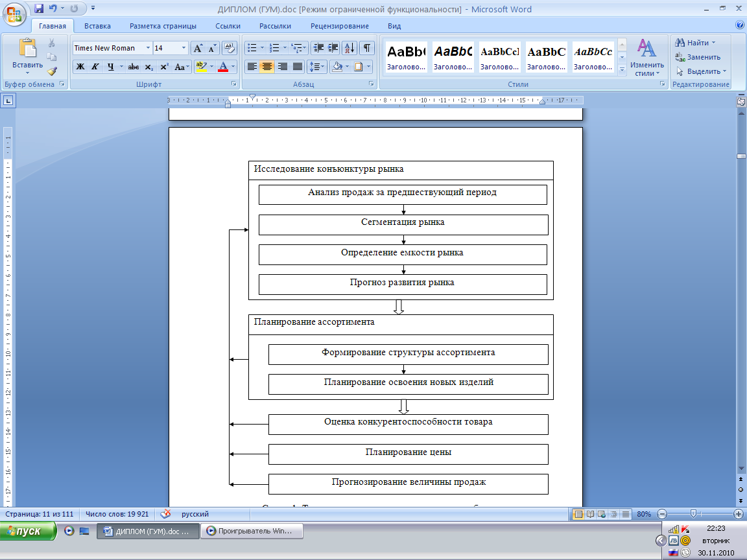Click Вставить paste button
This screenshot has height=560, width=747.
[x=28, y=57]
